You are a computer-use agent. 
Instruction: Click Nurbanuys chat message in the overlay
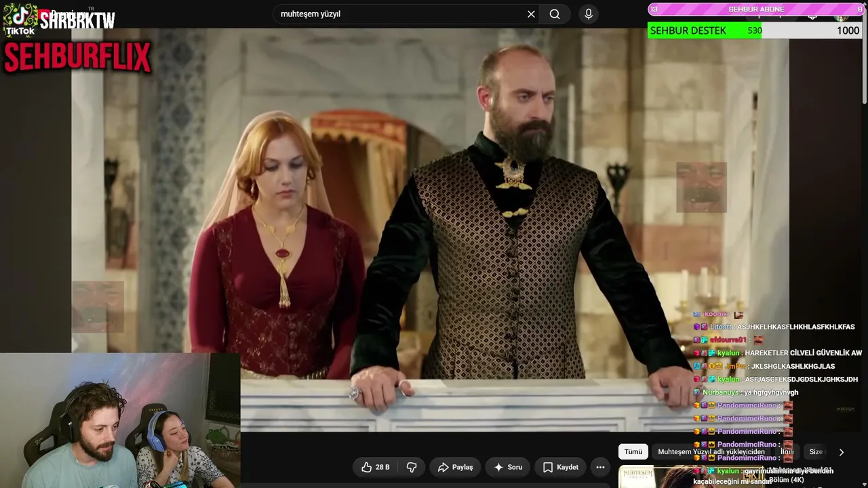point(746,392)
